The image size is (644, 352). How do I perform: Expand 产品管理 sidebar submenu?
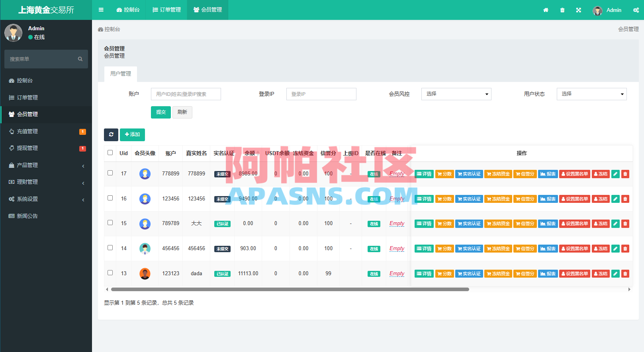[46, 165]
